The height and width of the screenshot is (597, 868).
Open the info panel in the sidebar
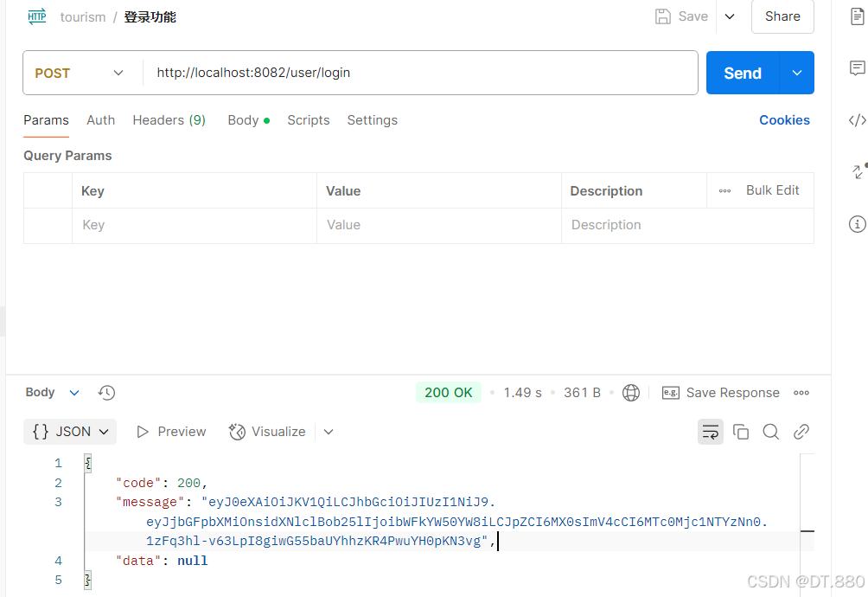857,223
